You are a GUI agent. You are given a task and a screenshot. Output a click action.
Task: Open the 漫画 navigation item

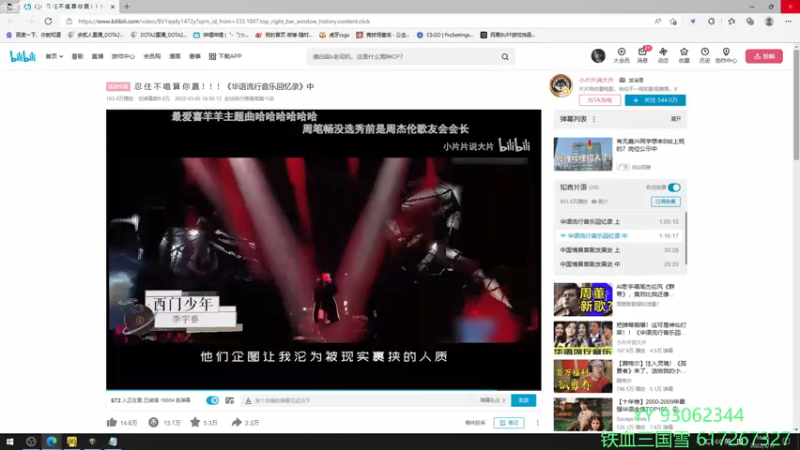click(x=175, y=56)
